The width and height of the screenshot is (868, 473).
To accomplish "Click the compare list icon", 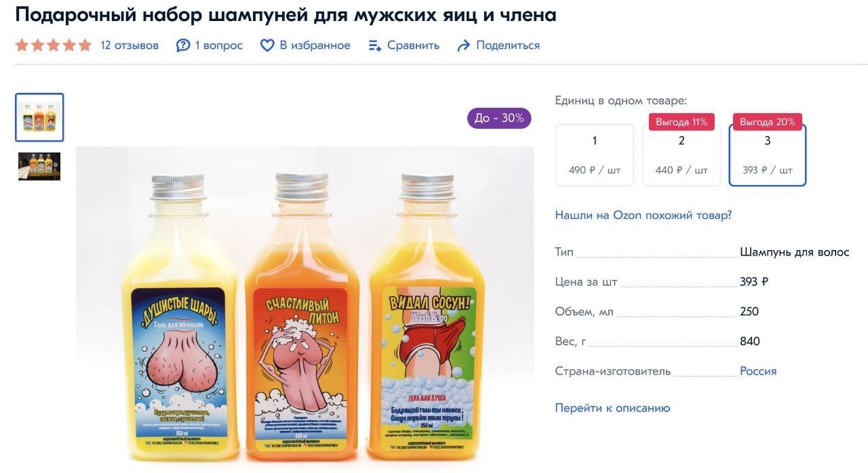I will coord(375,45).
